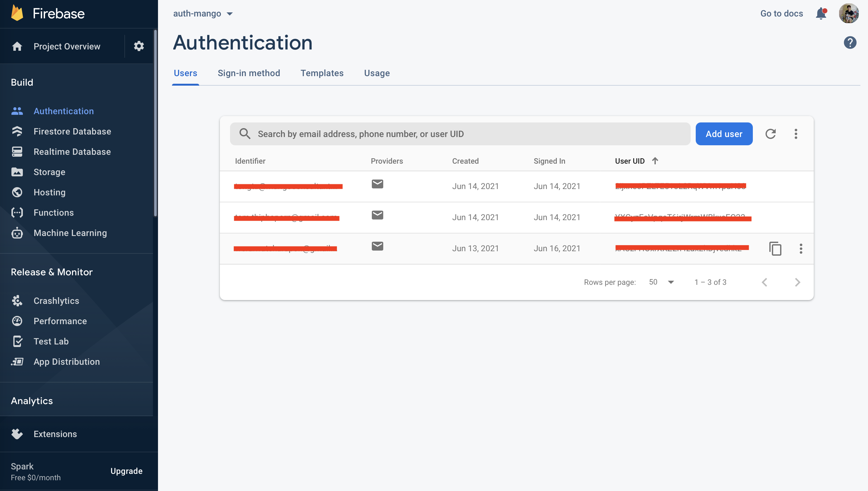
Task: Expand the Release & Monitor section
Action: 52,272
